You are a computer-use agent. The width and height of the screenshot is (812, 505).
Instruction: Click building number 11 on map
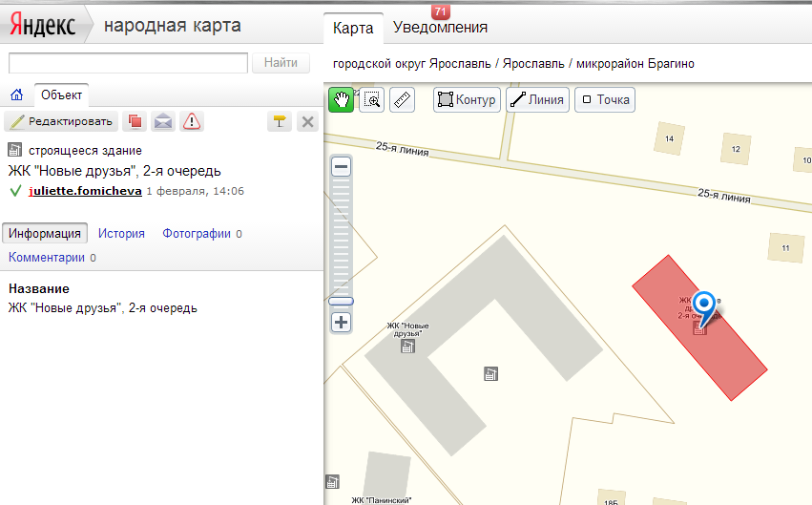(x=785, y=247)
